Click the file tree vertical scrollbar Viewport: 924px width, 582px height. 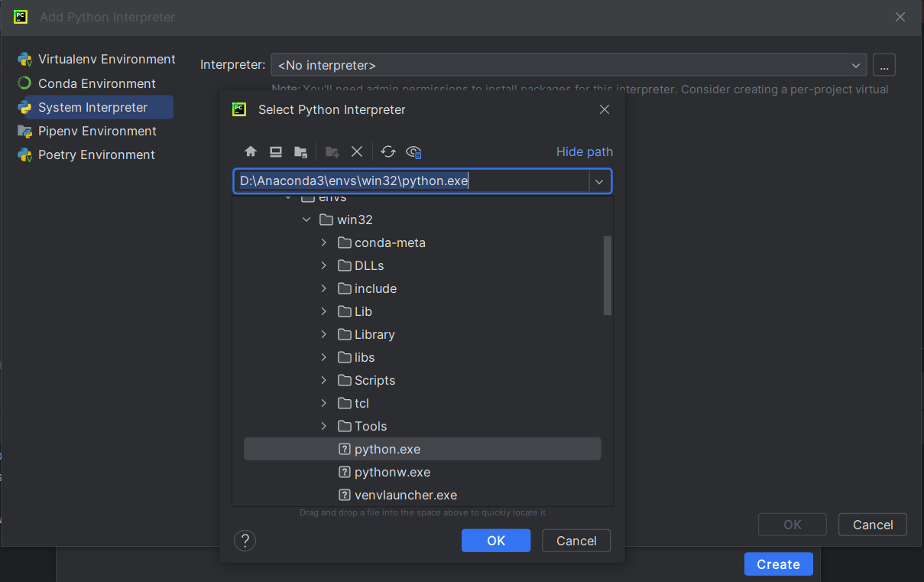coord(608,275)
